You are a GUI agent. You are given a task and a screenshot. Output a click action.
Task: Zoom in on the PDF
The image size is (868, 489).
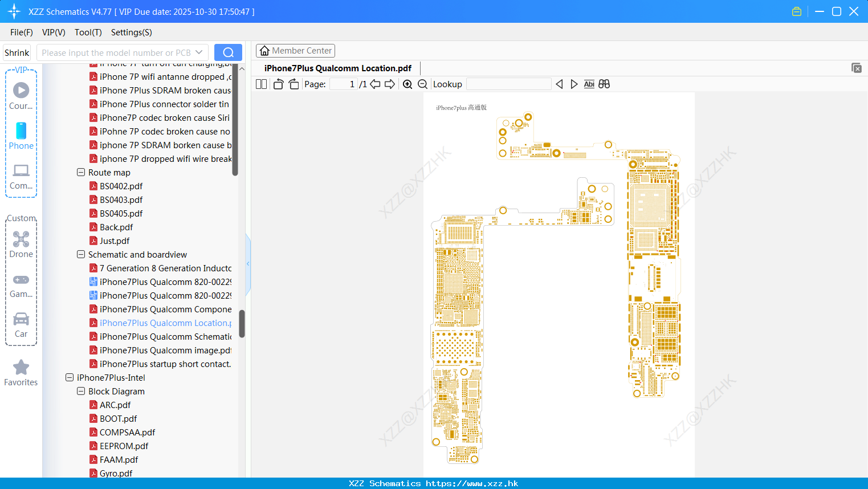pyautogui.click(x=407, y=84)
